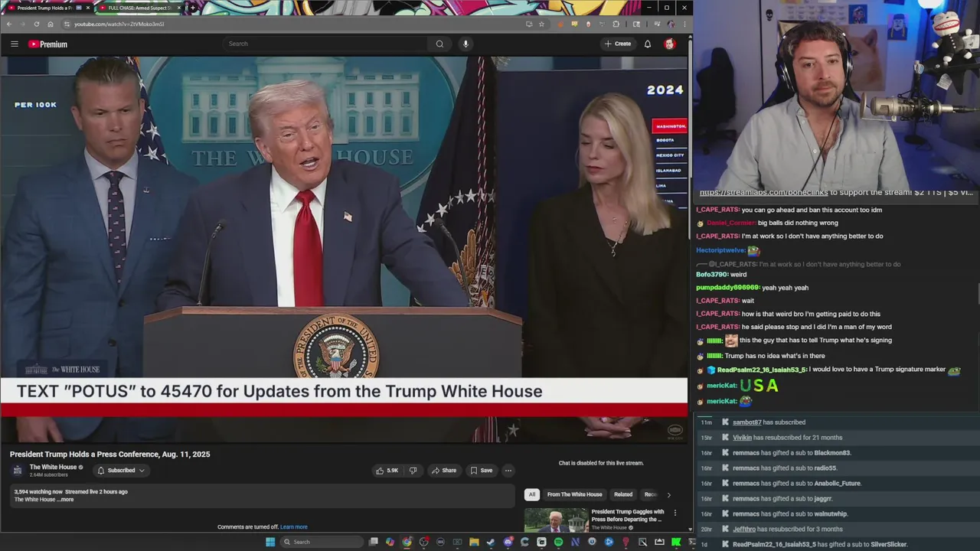Save the video to a playlist
980x551 pixels.
point(481,470)
